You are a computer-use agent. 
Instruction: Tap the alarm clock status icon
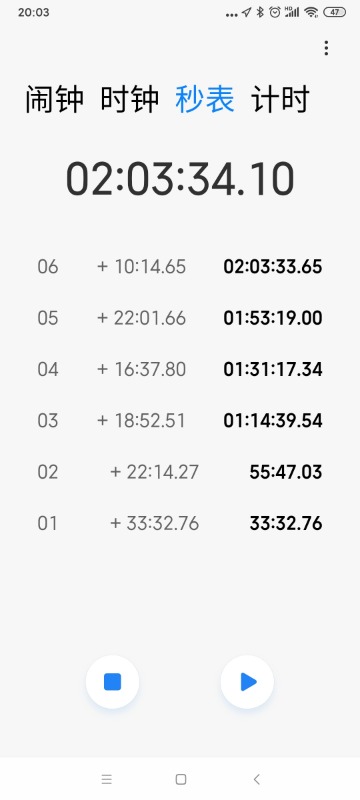coord(275,12)
